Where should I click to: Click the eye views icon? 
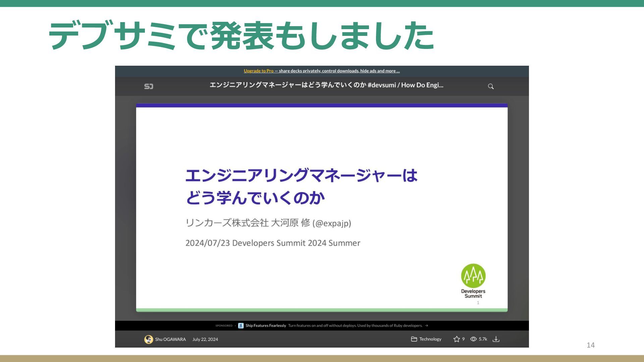[x=473, y=339]
